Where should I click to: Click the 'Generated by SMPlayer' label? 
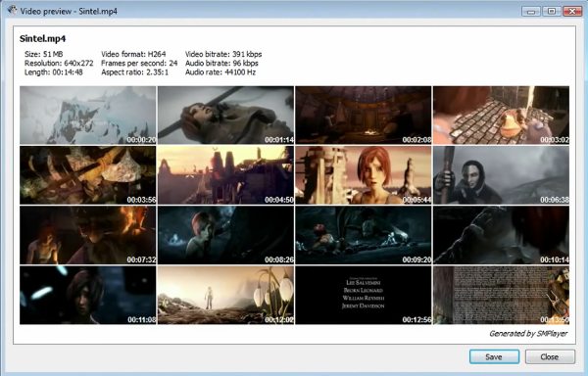pyautogui.click(x=528, y=333)
